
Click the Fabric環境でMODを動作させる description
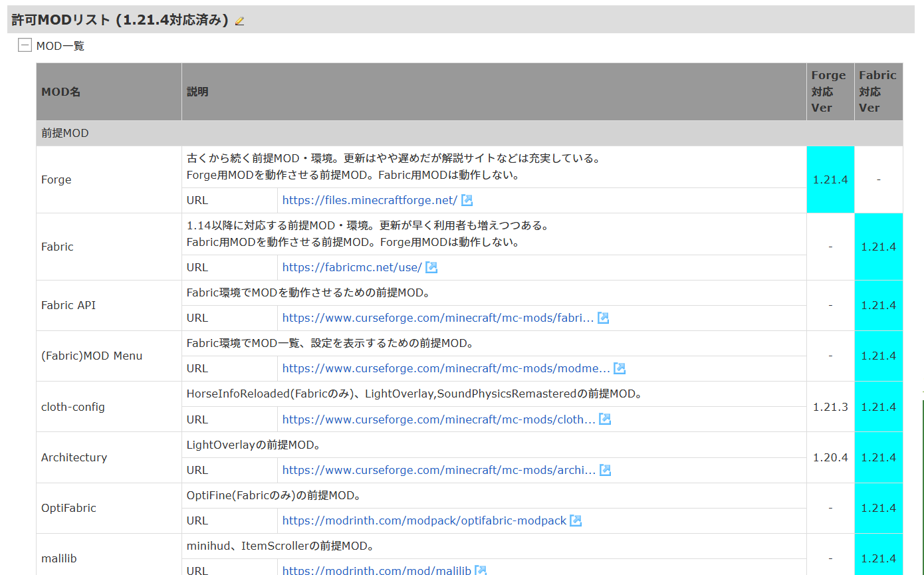(308, 292)
